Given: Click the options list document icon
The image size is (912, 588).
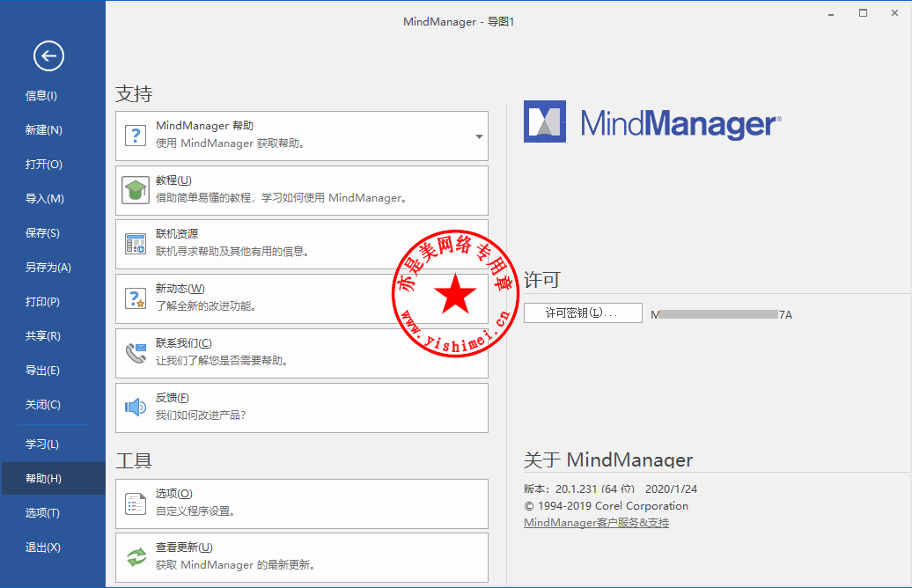Looking at the screenshot, I should (x=136, y=503).
